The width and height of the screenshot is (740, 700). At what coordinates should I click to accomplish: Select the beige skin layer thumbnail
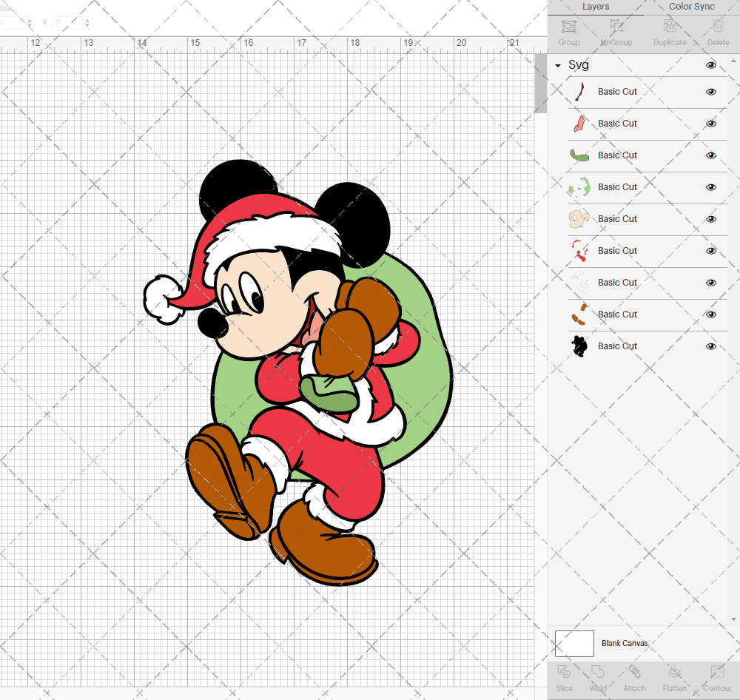pos(579,219)
